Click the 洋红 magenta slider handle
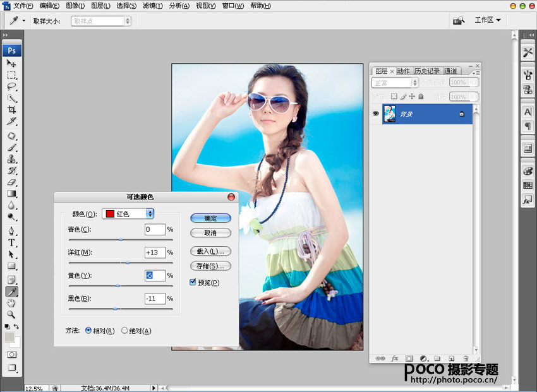The image size is (537, 392). pos(128,262)
